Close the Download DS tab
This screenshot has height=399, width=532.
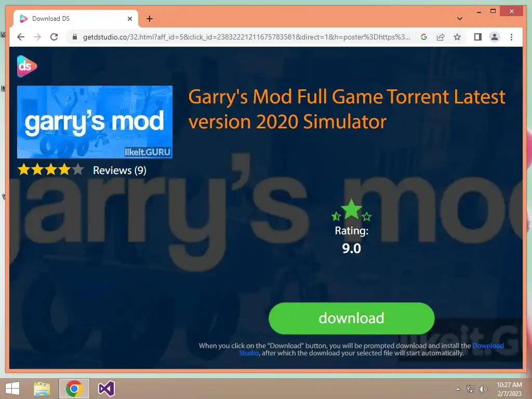tap(129, 19)
